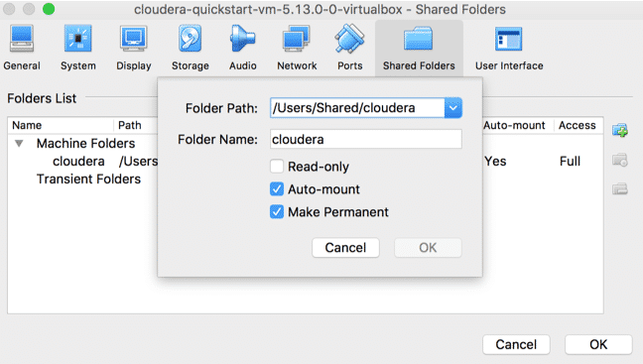
Task: Uncheck the Auto-mount option
Action: click(x=277, y=189)
